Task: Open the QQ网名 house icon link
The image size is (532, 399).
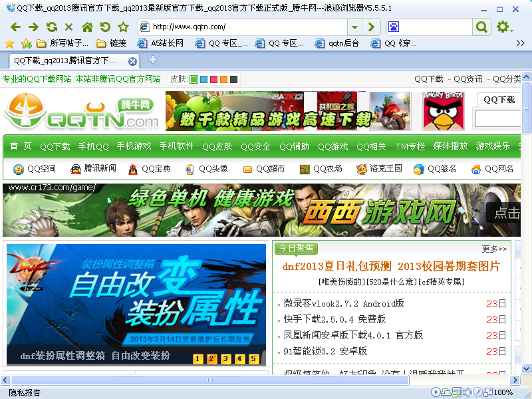Action: point(492,169)
